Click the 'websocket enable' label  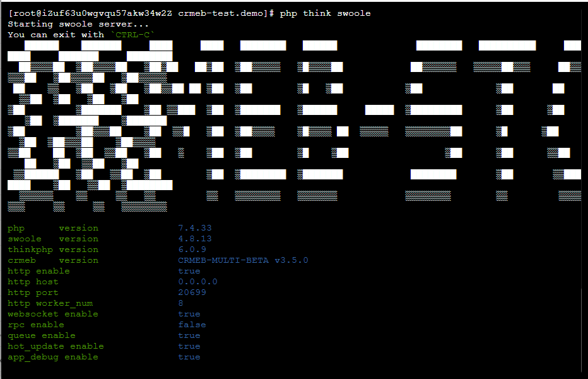[x=53, y=314]
